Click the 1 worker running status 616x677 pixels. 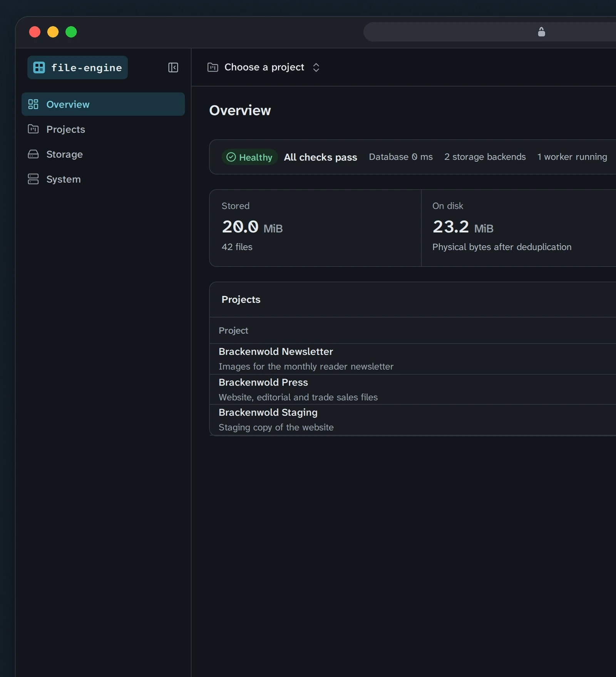tap(572, 157)
